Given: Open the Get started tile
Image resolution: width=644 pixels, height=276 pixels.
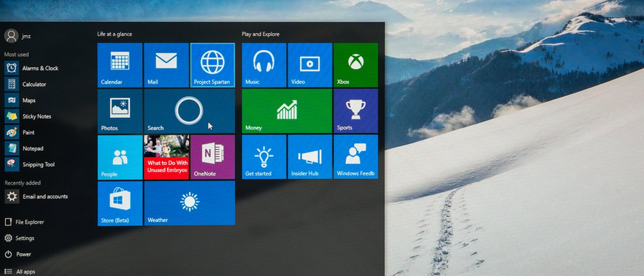Looking at the screenshot, I should click(x=264, y=157).
